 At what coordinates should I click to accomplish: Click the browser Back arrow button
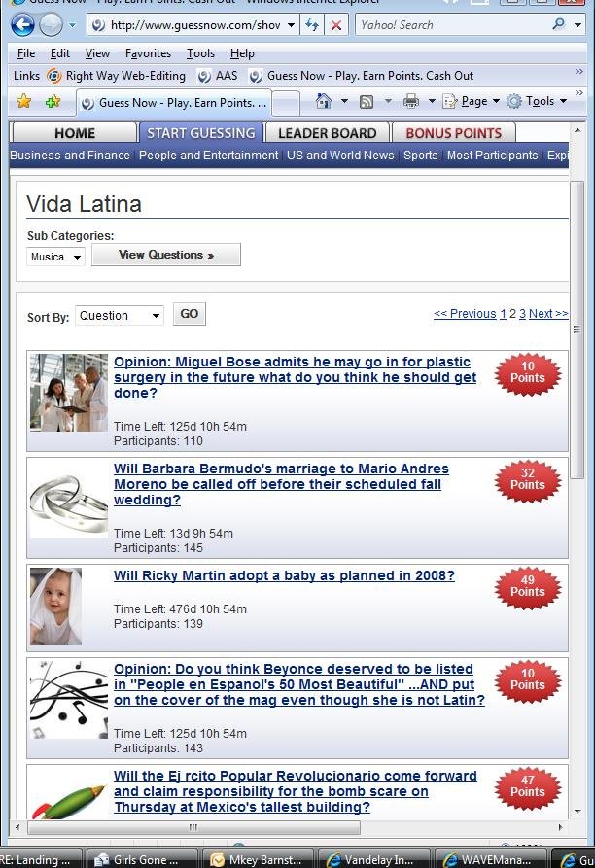(22, 25)
